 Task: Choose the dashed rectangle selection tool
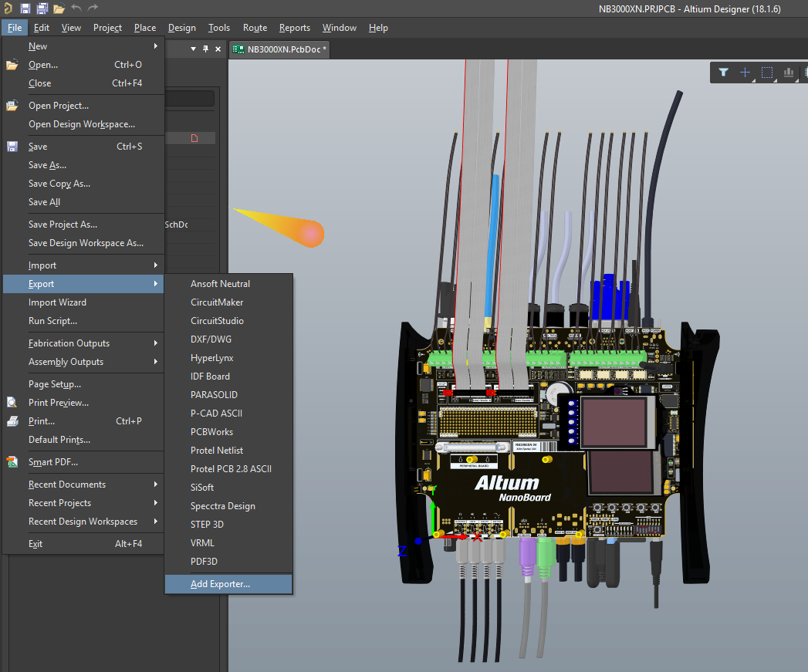(766, 73)
